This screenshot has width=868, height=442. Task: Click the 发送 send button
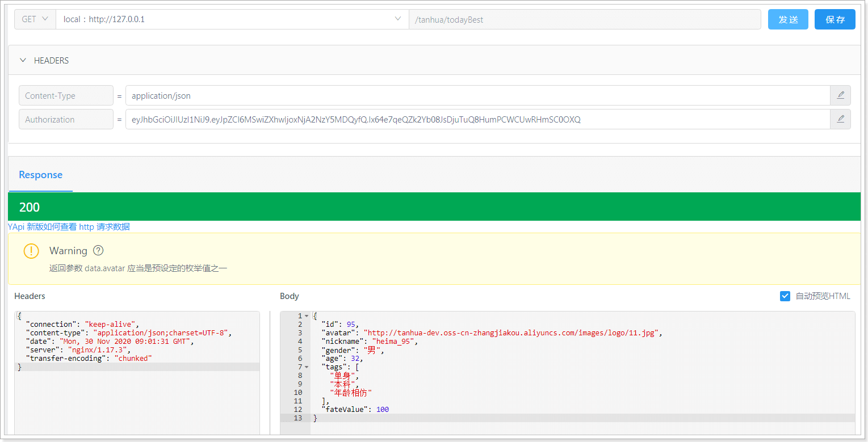point(788,19)
